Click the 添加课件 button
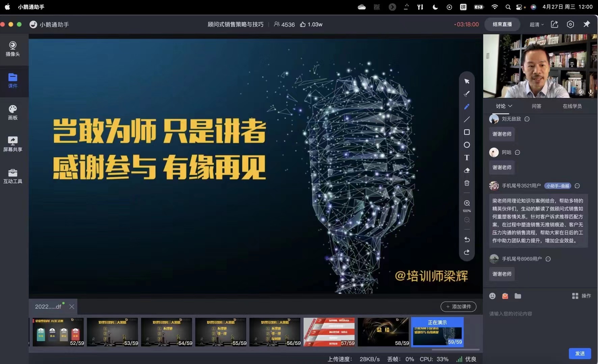Image resolution: width=598 pixels, height=364 pixels. point(458,306)
